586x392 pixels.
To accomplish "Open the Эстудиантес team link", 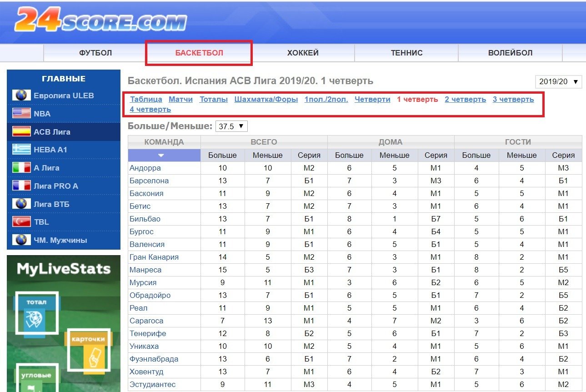I will 152,384.
